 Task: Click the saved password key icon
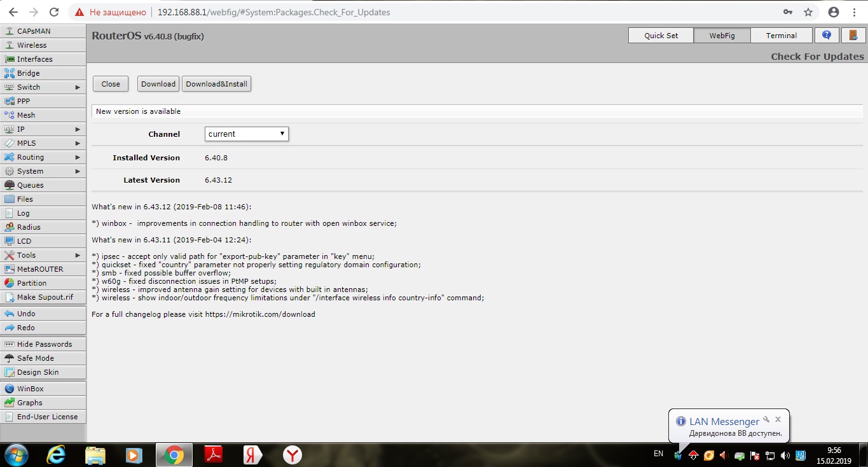coord(788,12)
